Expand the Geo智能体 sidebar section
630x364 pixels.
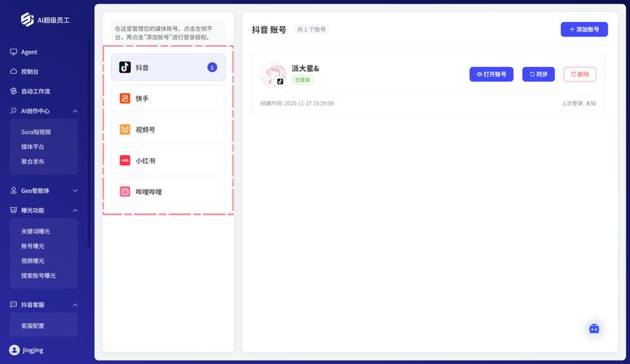coord(76,191)
